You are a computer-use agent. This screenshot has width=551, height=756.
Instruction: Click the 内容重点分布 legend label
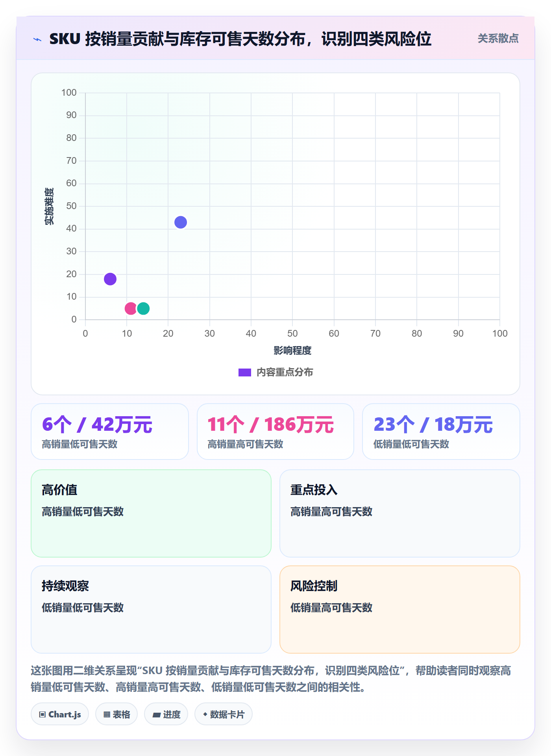tap(285, 372)
